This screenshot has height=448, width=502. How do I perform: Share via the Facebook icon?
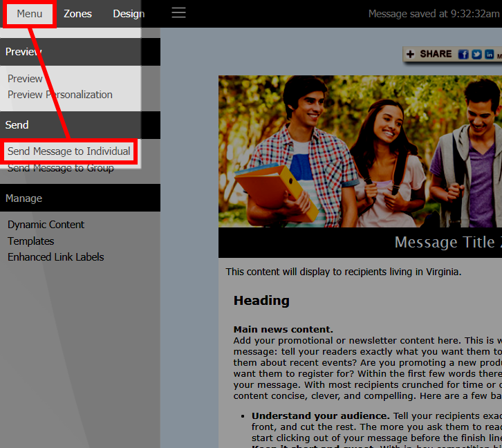[463, 55]
